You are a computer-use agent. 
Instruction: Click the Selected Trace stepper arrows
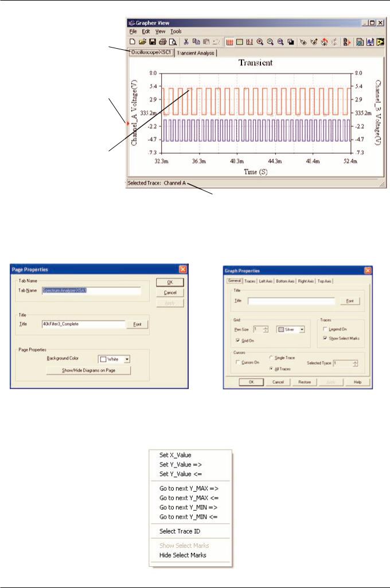(x=355, y=363)
